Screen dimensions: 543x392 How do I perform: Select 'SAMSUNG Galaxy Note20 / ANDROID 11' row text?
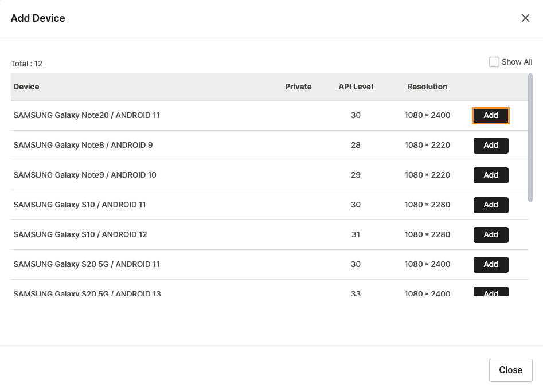click(x=87, y=116)
